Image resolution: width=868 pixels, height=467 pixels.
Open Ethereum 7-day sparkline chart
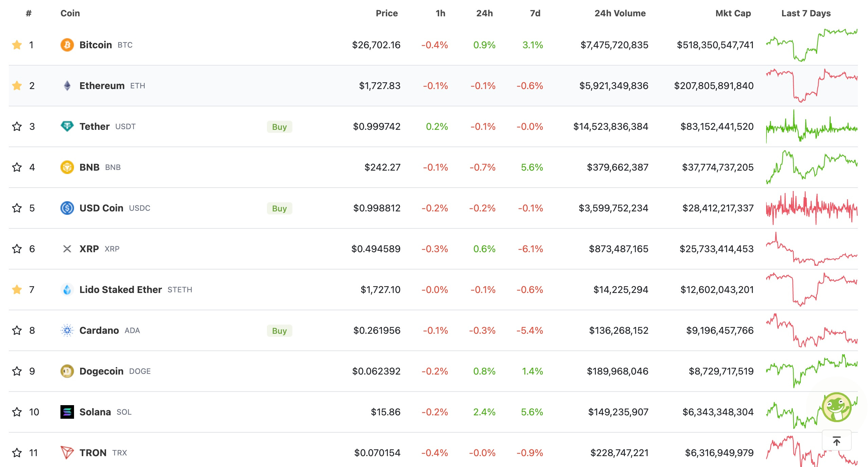(x=812, y=86)
